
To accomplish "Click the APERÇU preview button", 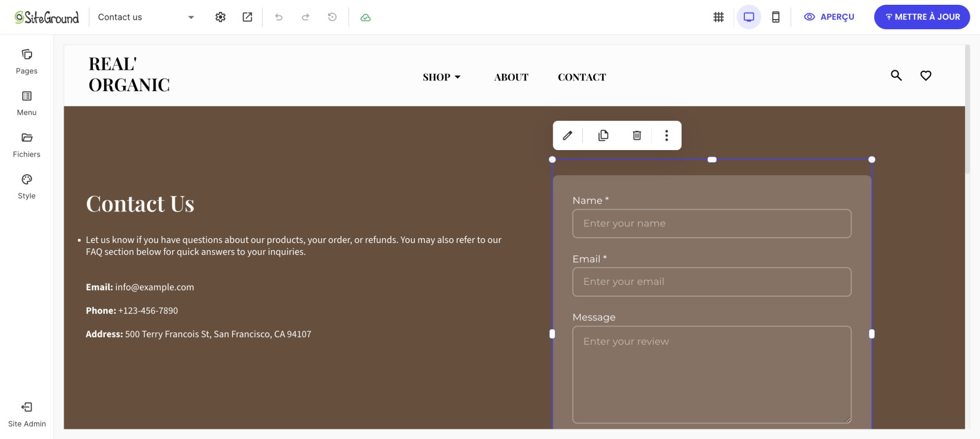I will [x=829, y=17].
